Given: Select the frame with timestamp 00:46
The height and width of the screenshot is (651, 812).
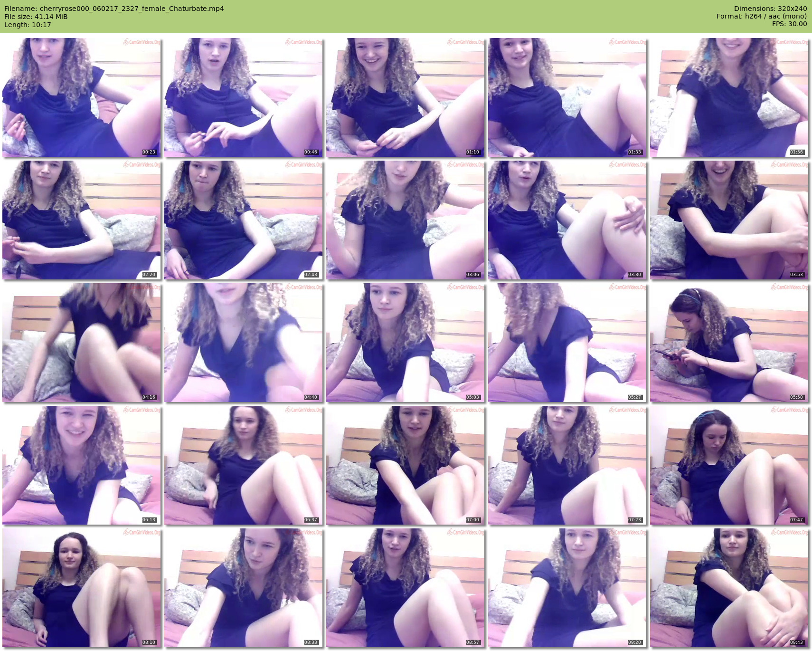Looking at the screenshot, I should [243, 97].
